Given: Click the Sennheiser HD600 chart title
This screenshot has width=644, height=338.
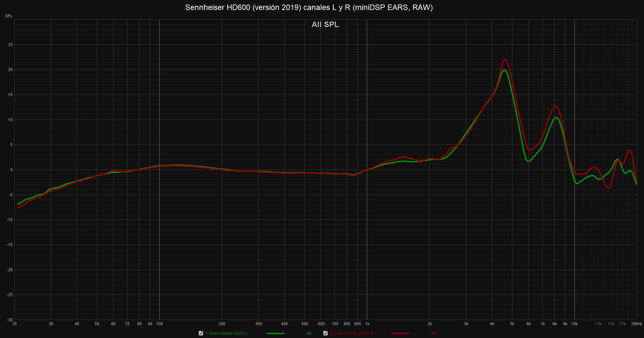Looking at the screenshot, I should [x=309, y=7].
